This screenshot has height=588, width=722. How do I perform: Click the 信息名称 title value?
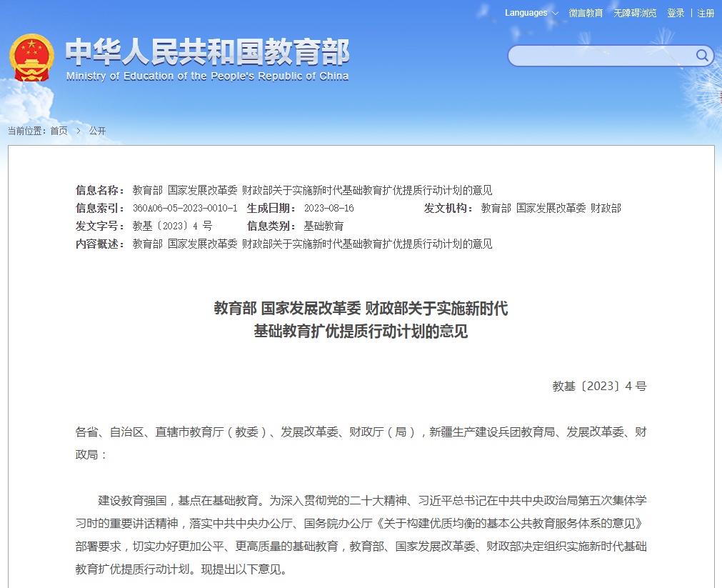click(x=312, y=190)
